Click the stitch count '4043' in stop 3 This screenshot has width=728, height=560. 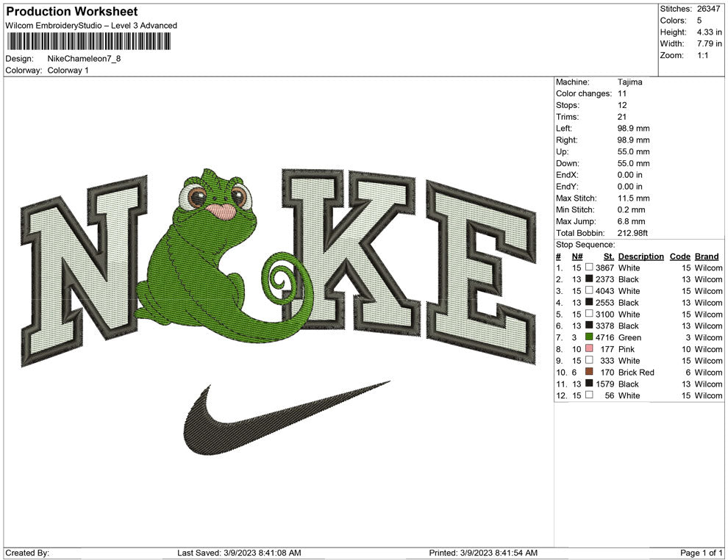[604, 291]
